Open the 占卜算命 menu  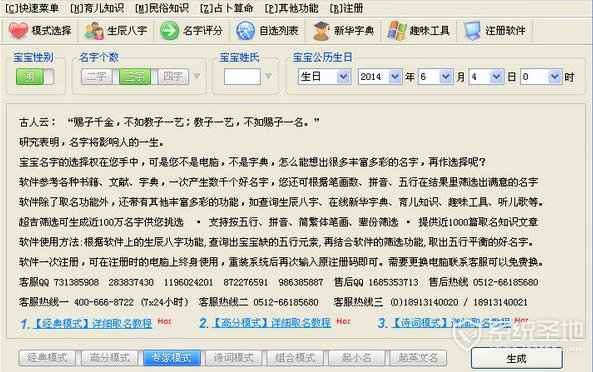pos(226,8)
